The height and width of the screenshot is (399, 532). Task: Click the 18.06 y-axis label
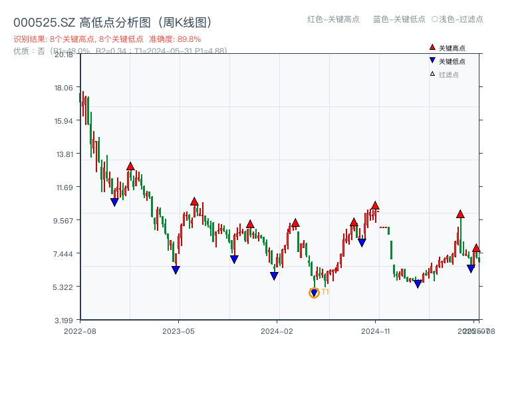pos(63,88)
